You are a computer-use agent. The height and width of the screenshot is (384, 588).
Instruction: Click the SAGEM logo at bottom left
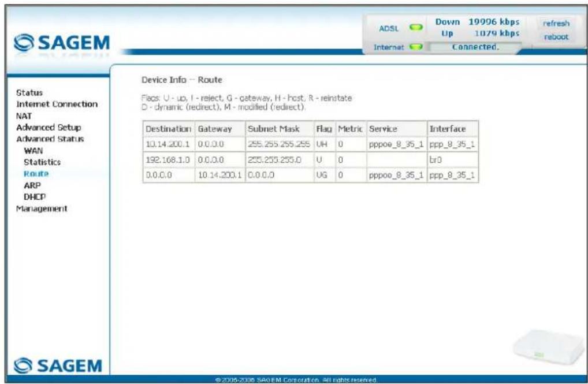click(58, 366)
